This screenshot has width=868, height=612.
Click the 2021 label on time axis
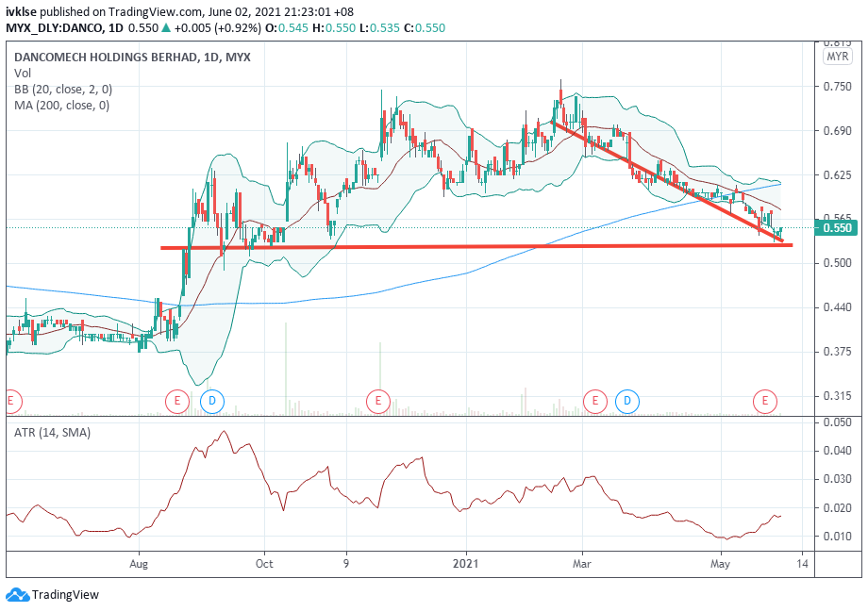(465, 564)
